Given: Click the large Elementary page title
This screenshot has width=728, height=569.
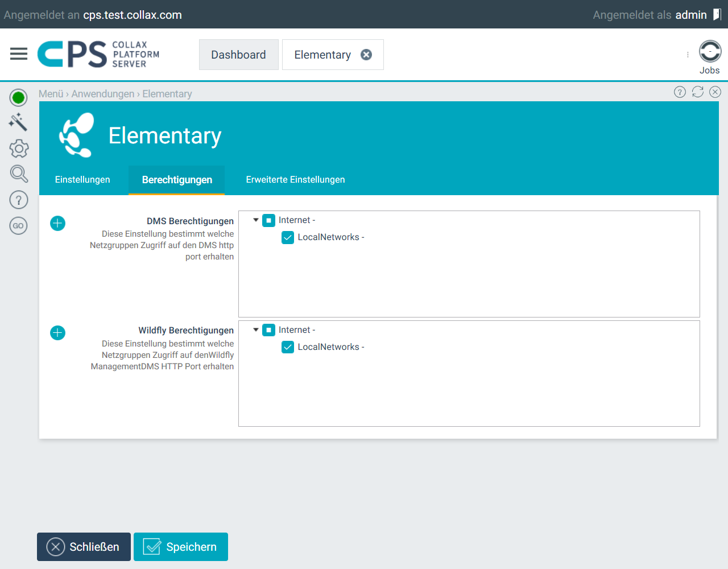Looking at the screenshot, I should pos(165,136).
